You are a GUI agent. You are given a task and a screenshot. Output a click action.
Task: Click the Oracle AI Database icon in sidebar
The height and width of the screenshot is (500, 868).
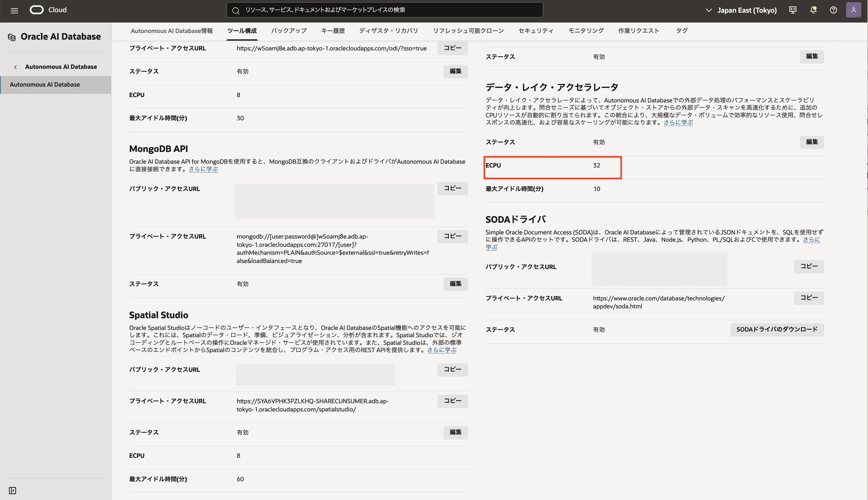point(12,37)
